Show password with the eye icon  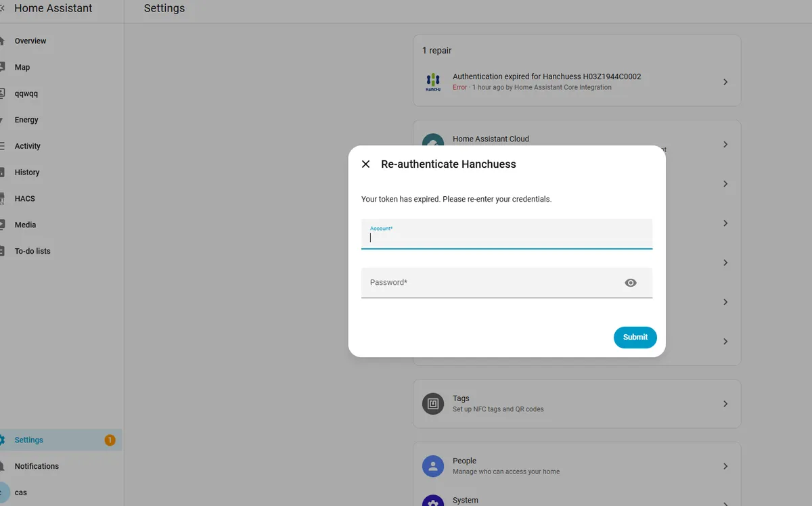click(x=631, y=283)
